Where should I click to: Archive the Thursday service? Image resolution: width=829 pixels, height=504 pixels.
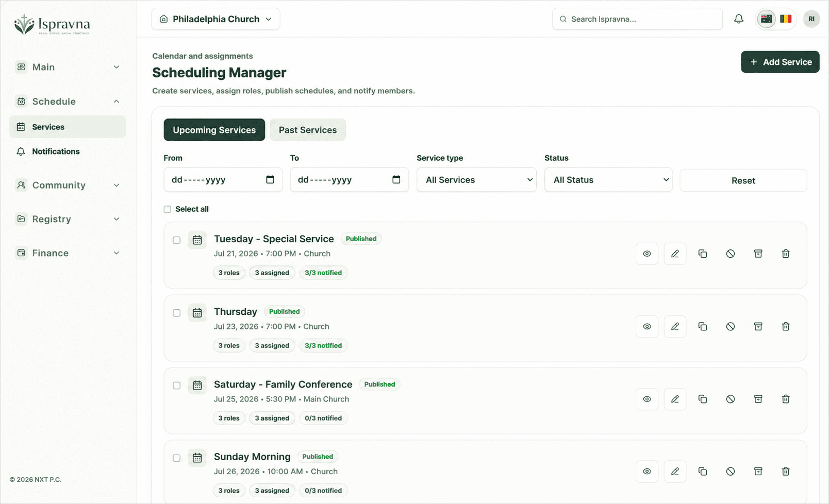(758, 326)
